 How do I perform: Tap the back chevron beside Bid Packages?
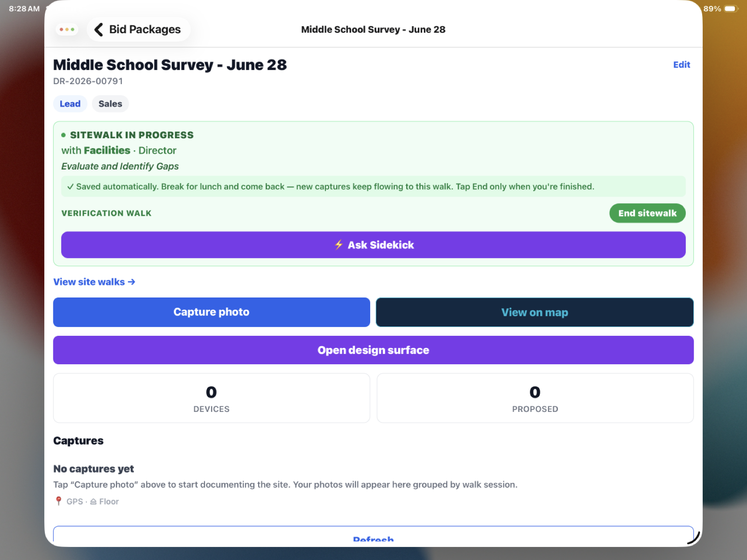pyautogui.click(x=99, y=29)
